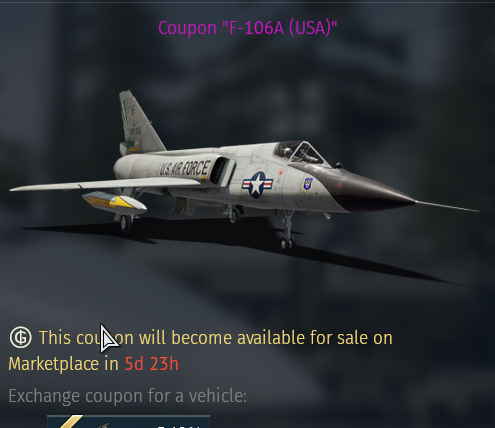Screen dimensions: 495x428
Task: Click the U.S. AIR FORCE fuselage lettering
Action: 185,168
